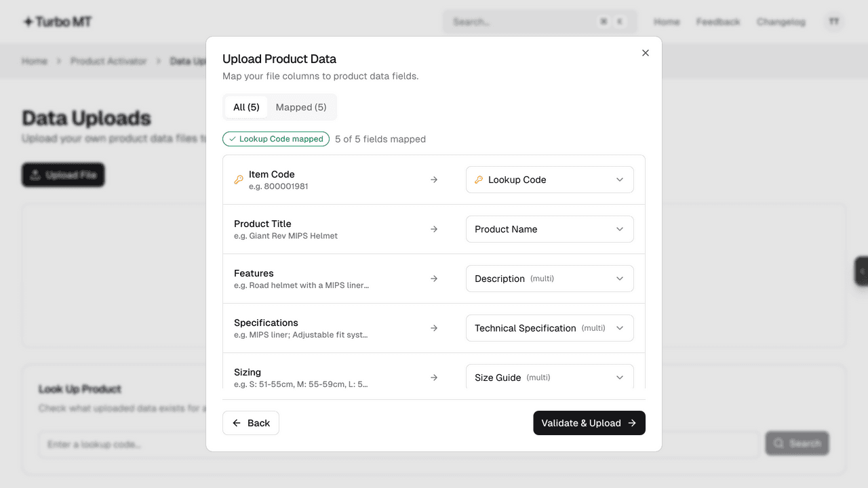Image resolution: width=868 pixels, height=488 pixels.
Task: Switch to the Mapped (5) tab
Action: click(301, 107)
